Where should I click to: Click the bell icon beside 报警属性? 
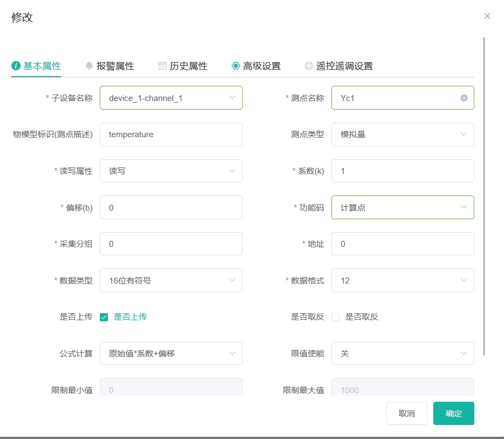[89, 66]
